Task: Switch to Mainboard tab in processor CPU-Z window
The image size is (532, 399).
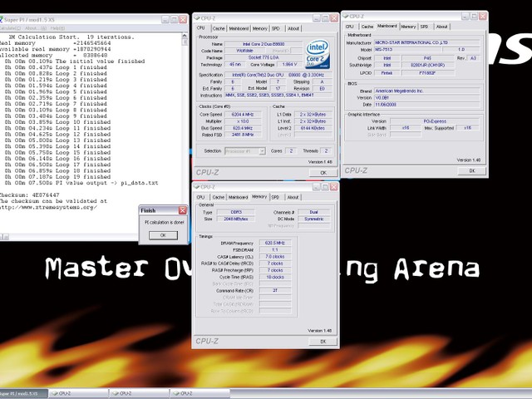Action: [x=239, y=28]
